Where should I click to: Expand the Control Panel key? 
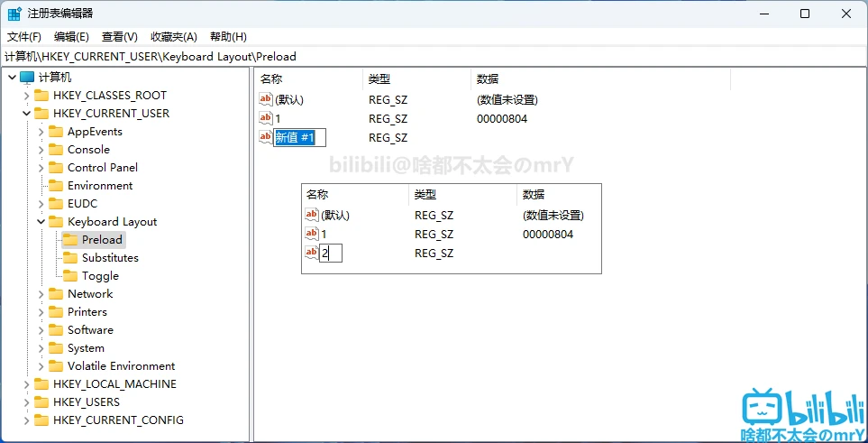click(41, 168)
